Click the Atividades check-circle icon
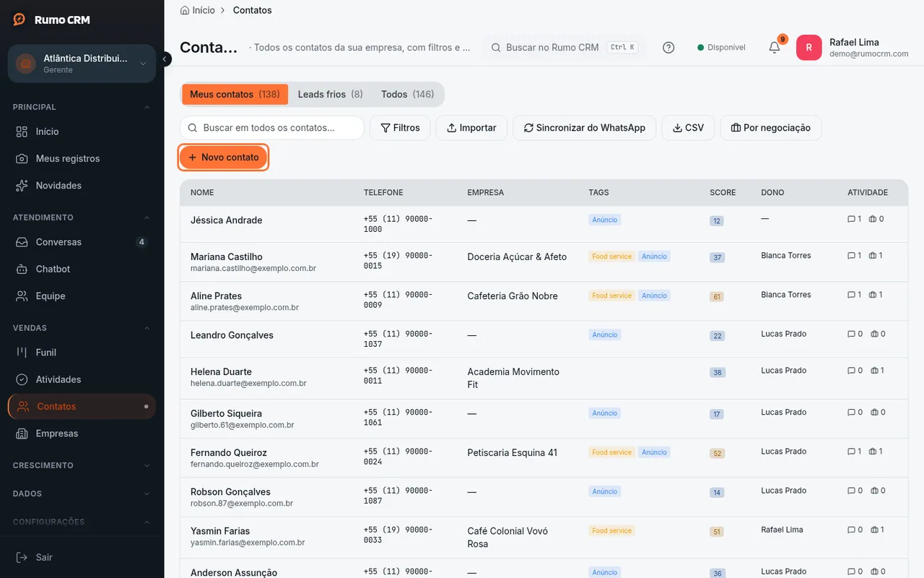 pos(22,379)
